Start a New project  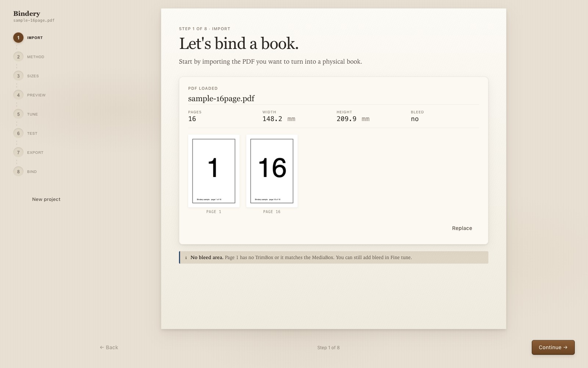46,199
